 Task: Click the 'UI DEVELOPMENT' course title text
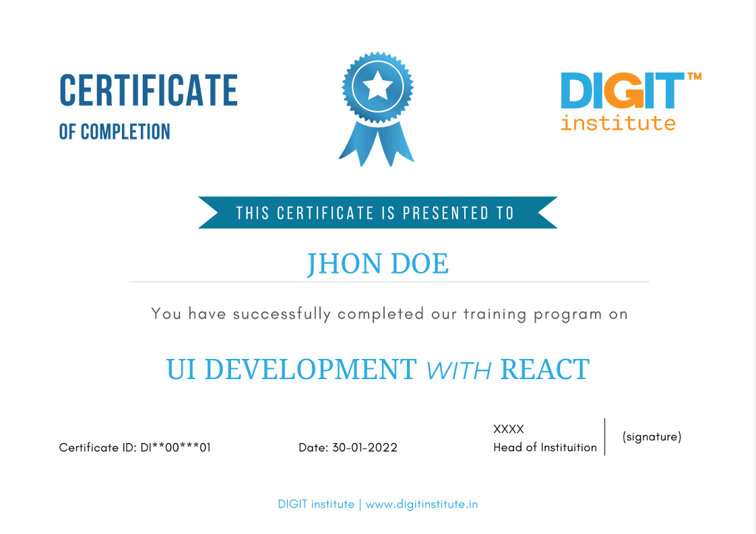[291, 369]
